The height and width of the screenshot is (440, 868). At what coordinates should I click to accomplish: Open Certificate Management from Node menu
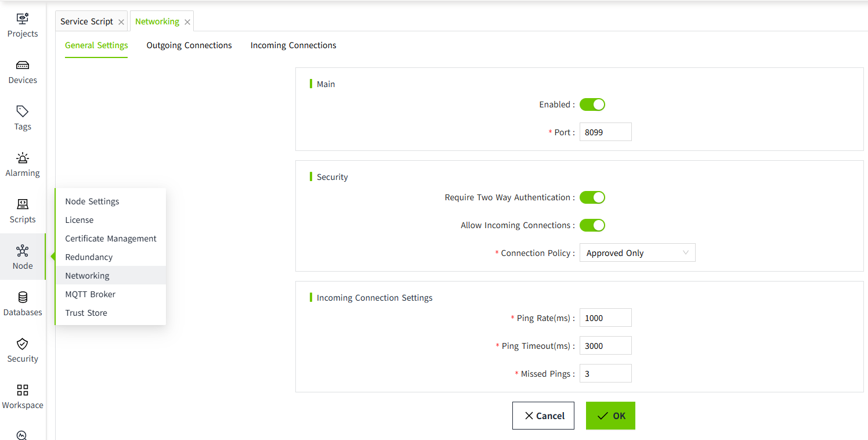point(111,239)
